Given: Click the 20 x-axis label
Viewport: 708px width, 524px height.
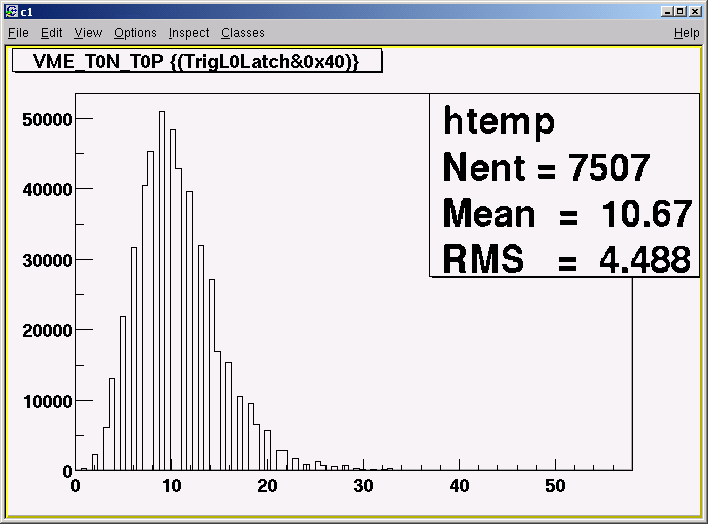Looking at the screenshot, I should click(267, 486).
